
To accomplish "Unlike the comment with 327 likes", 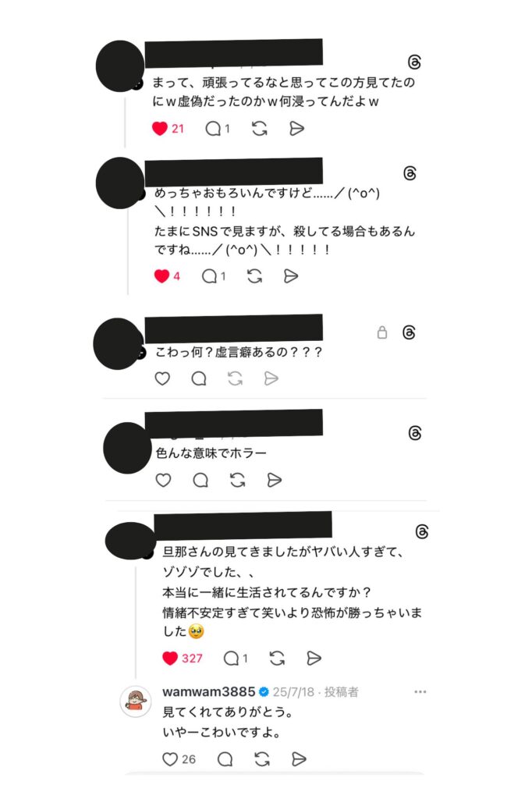I will [x=170, y=659].
